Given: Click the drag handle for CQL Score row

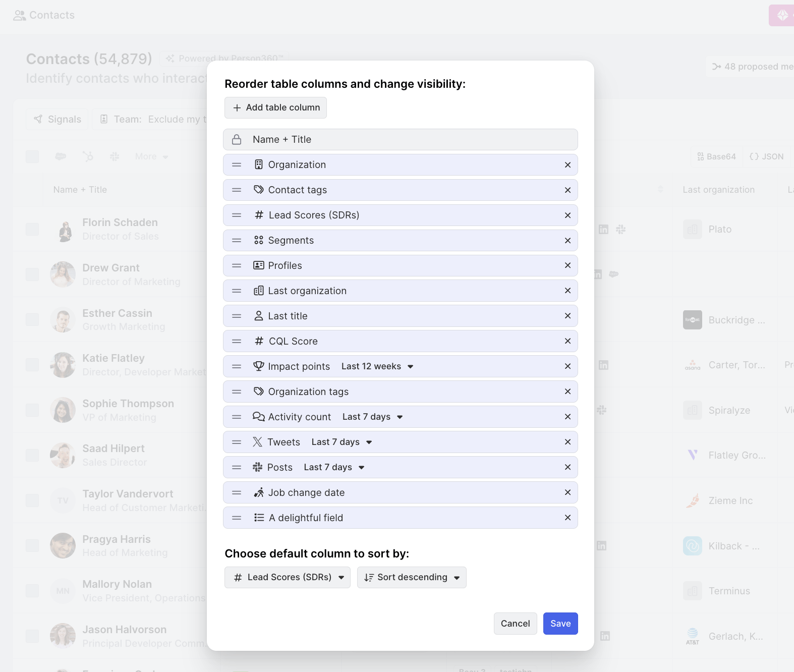Looking at the screenshot, I should (x=237, y=342).
